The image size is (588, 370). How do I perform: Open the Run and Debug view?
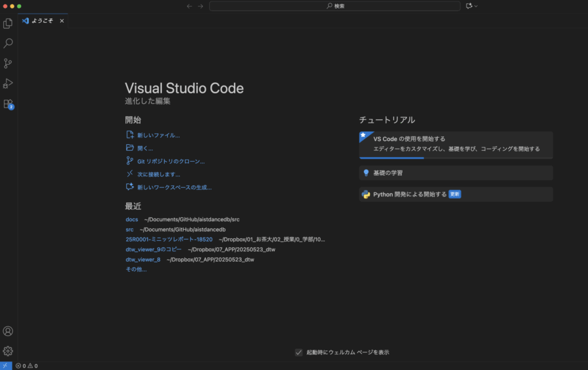coord(8,84)
